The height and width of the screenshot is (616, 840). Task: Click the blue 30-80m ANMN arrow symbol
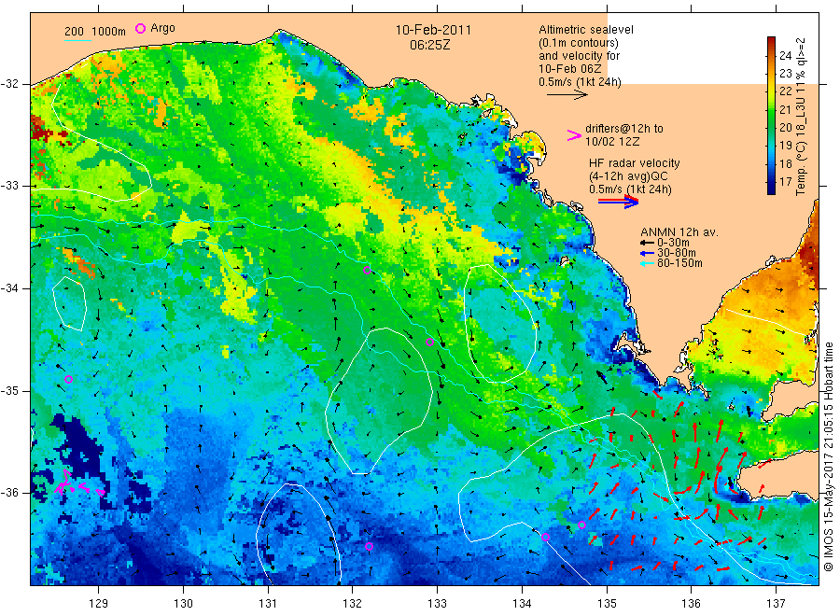click(x=647, y=253)
